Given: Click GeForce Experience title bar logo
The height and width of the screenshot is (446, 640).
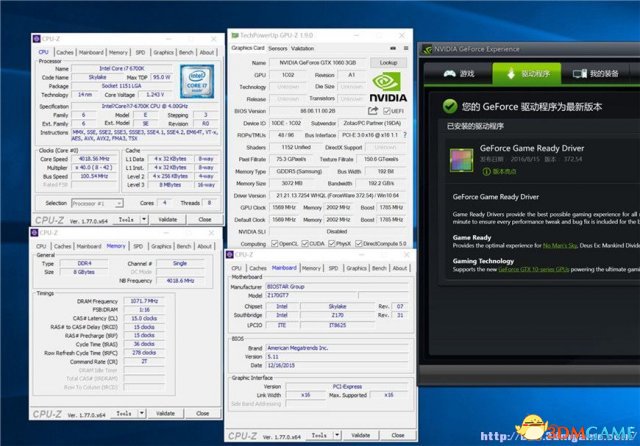Looking at the screenshot, I should click(x=427, y=49).
